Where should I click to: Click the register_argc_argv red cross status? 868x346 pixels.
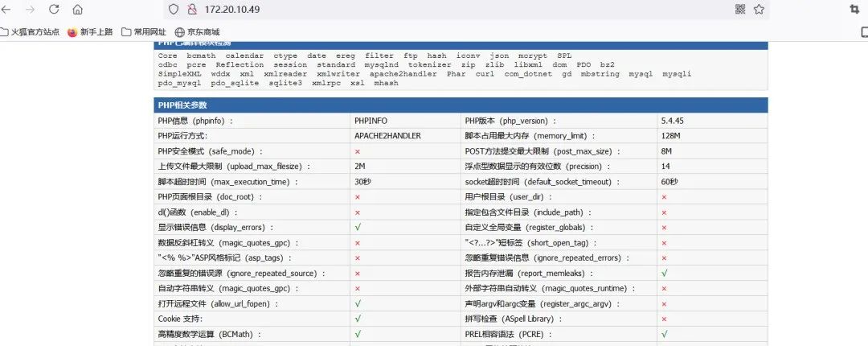click(664, 304)
